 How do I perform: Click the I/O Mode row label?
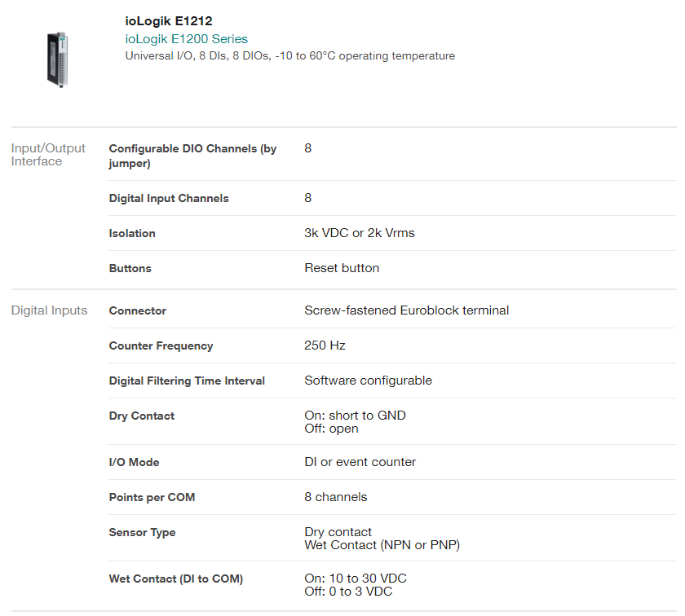pyautogui.click(x=135, y=462)
